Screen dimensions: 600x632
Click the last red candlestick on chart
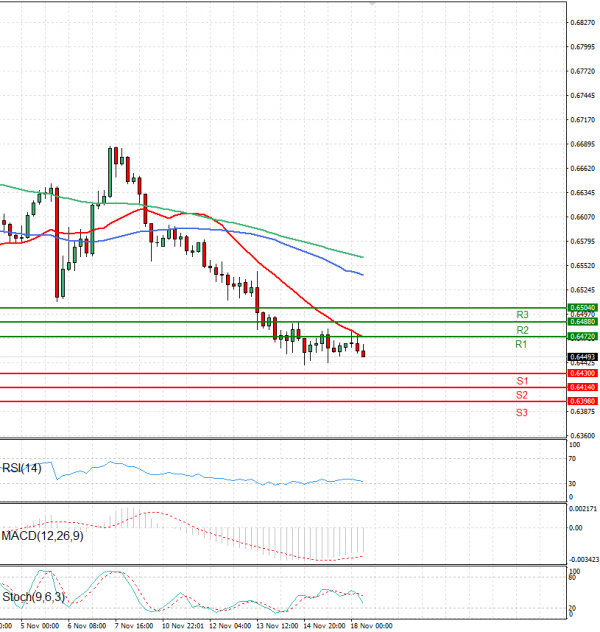click(363, 353)
